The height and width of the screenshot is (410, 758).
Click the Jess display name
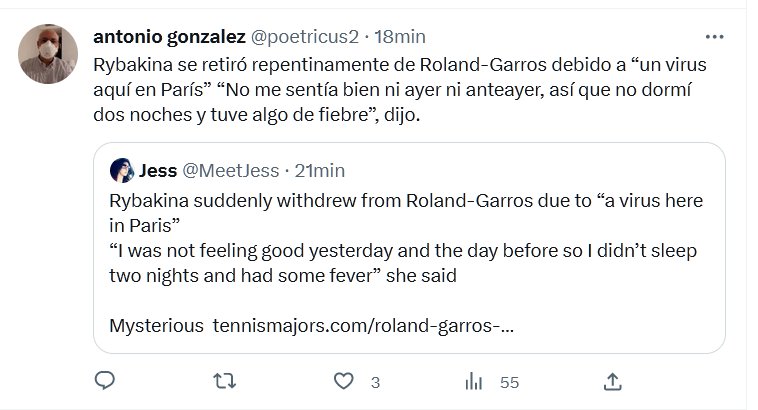[158, 170]
